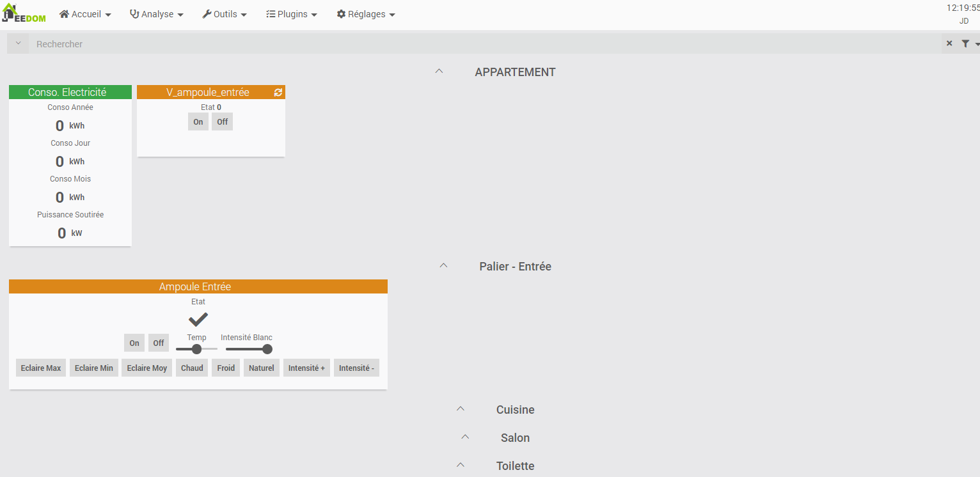The height and width of the screenshot is (477, 980).
Task: Click the 0 kWh value under Conso Année
Action: click(70, 125)
